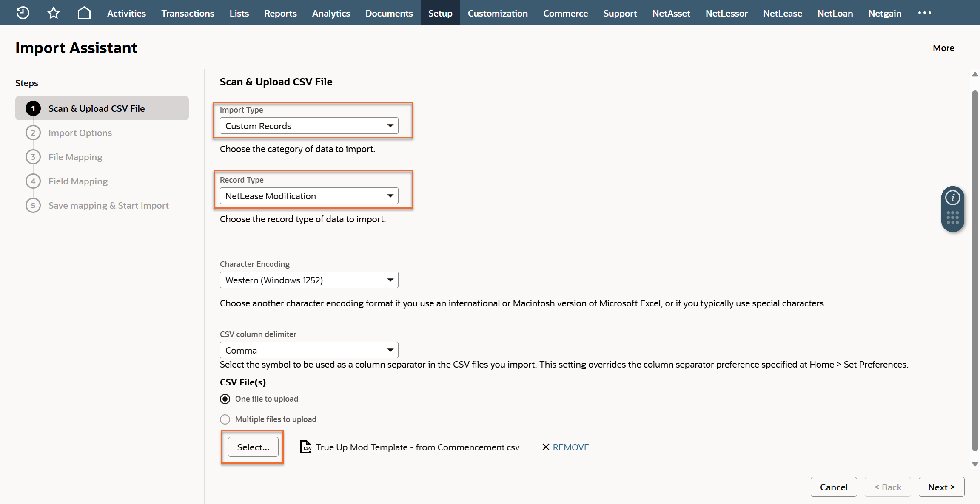Go to the Home icon
Image resolution: width=980 pixels, height=504 pixels.
click(x=84, y=13)
